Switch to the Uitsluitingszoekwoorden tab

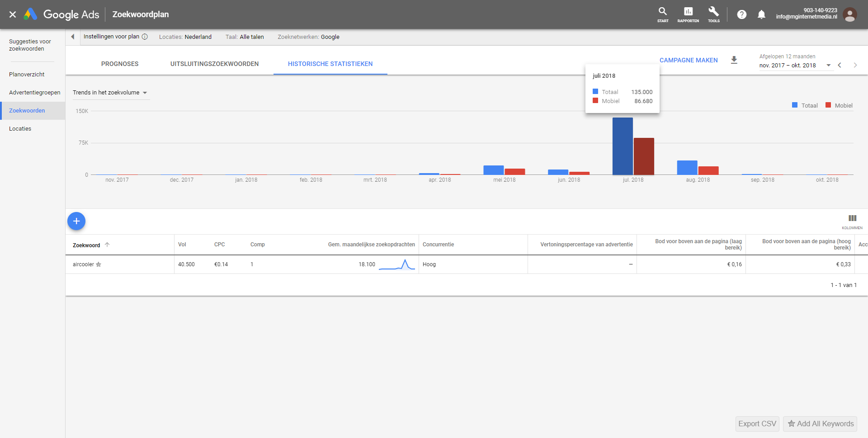click(x=215, y=64)
